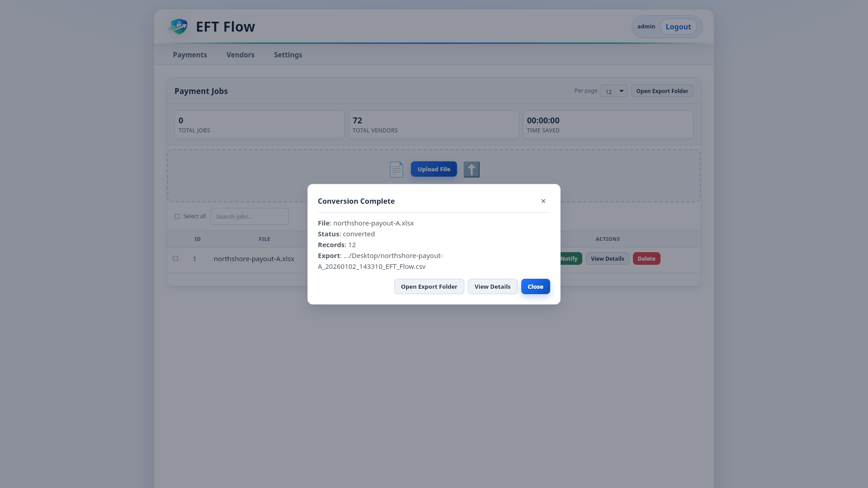
Task: Switch to the Vendors tab
Action: pos(241,55)
